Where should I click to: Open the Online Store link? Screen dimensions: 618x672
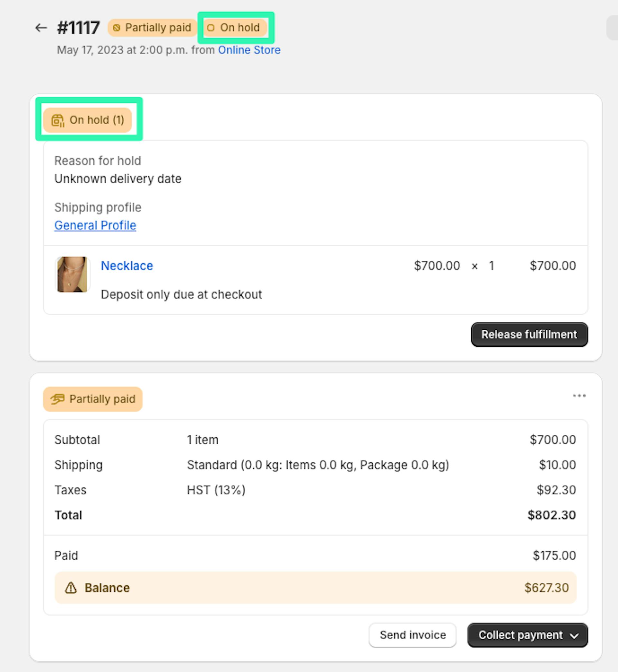(249, 50)
